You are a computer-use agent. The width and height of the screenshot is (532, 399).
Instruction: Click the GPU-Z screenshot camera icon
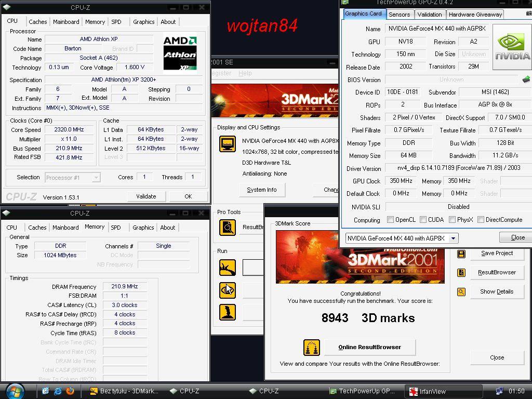pyautogui.click(x=528, y=13)
